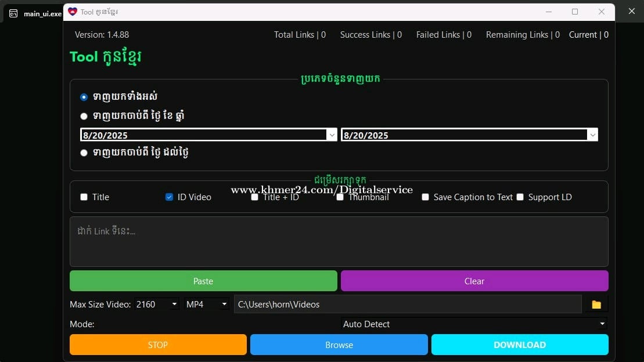Uncheck the ID Video checkbox
The image size is (644, 362).
[170, 197]
